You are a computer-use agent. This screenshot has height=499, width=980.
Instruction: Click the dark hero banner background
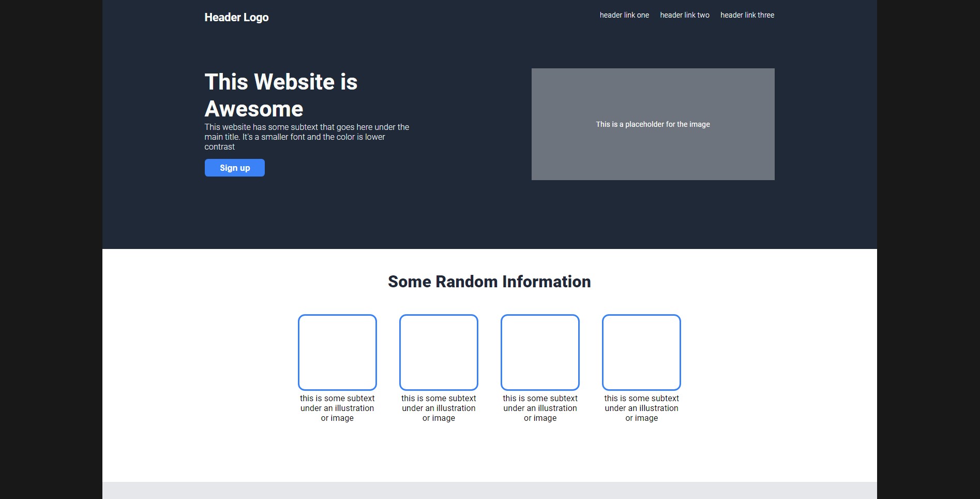pyautogui.click(x=465, y=223)
